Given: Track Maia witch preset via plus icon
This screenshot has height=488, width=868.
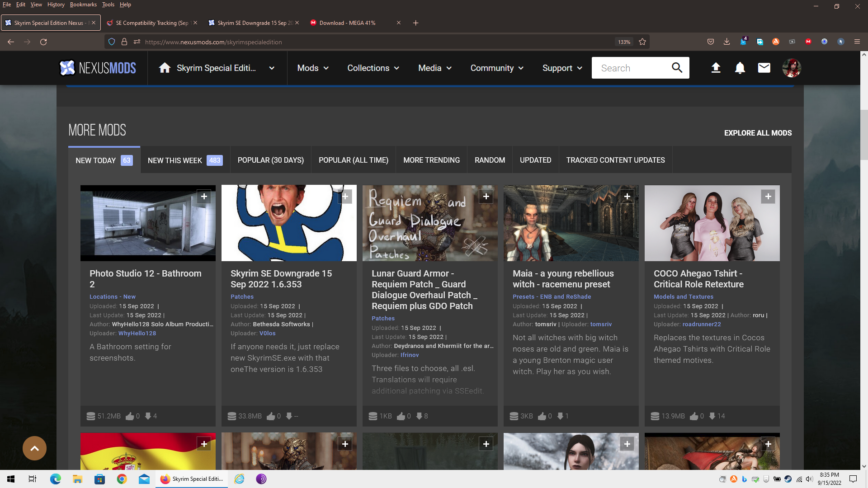Looking at the screenshot, I should pos(627,197).
